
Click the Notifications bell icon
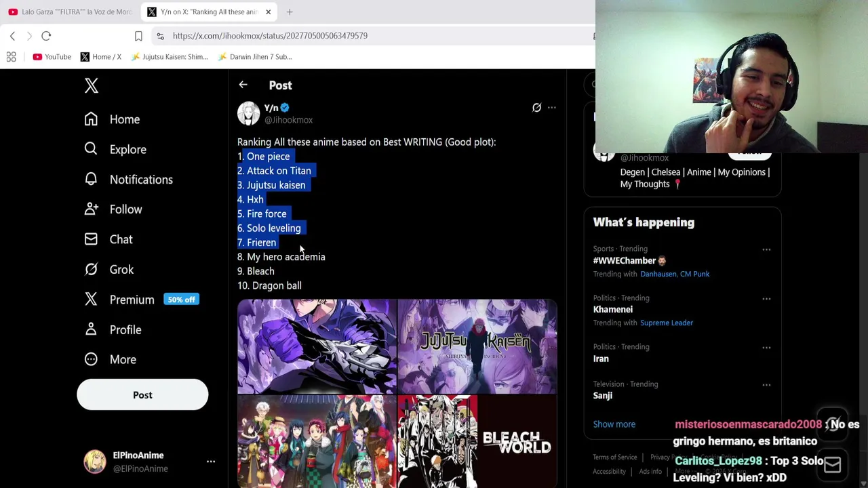(x=91, y=180)
